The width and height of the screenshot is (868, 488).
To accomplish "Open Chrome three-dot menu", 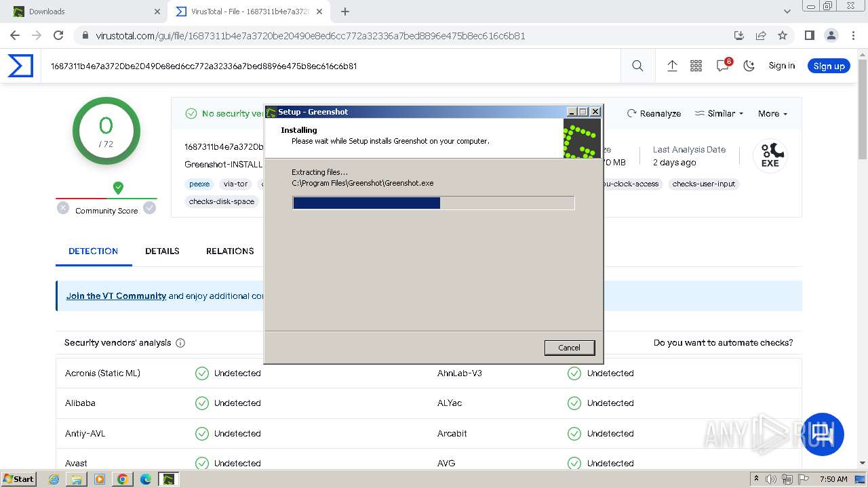I will click(x=852, y=35).
